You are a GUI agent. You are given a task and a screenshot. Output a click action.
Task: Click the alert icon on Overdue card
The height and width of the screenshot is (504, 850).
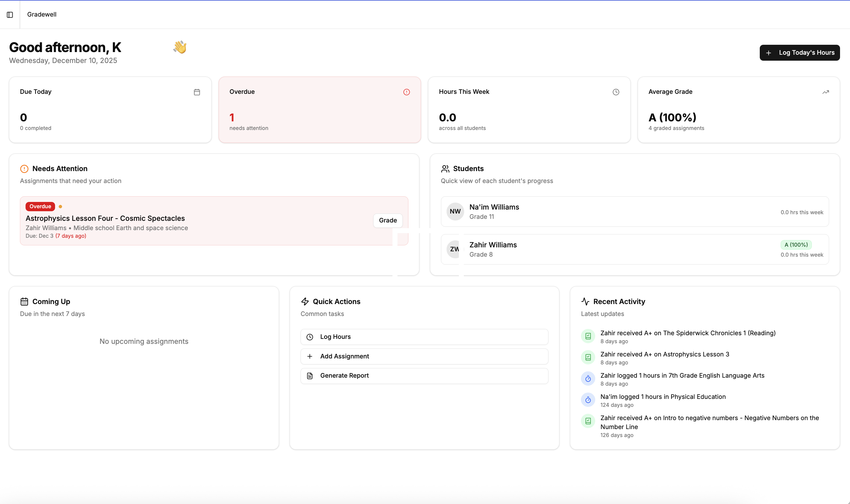click(x=407, y=92)
